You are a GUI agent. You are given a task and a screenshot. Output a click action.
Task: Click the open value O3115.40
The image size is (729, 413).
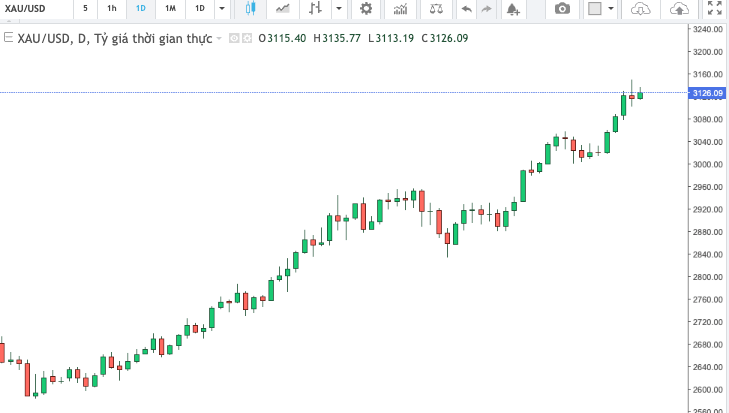click(282, 39)
